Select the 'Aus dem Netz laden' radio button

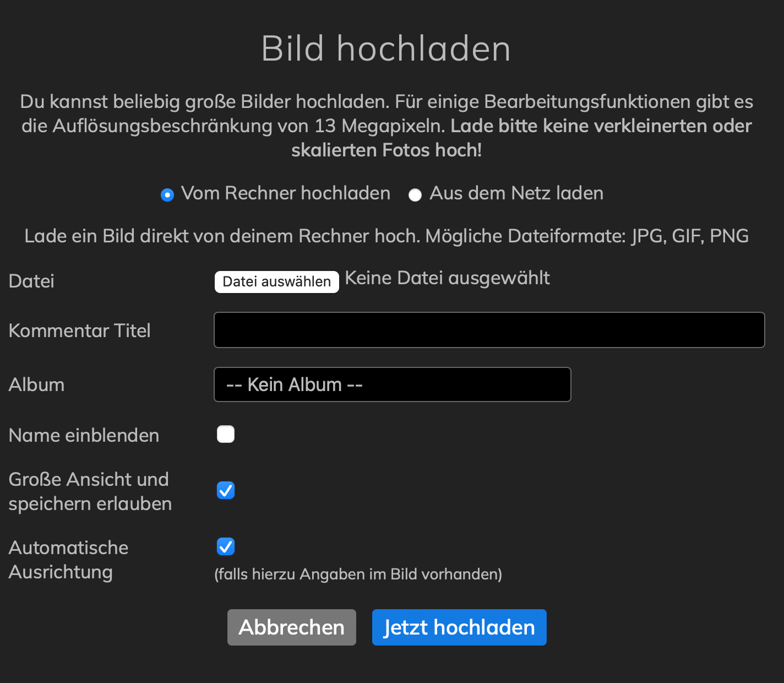(415, 195)
